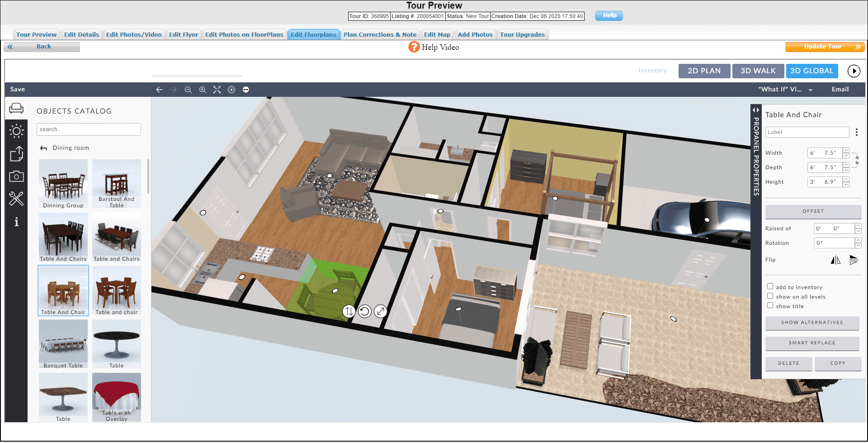This screenshot has height=443, width=868.
Task: Click the elevate up-down handle on selected table
Action: 349,311
